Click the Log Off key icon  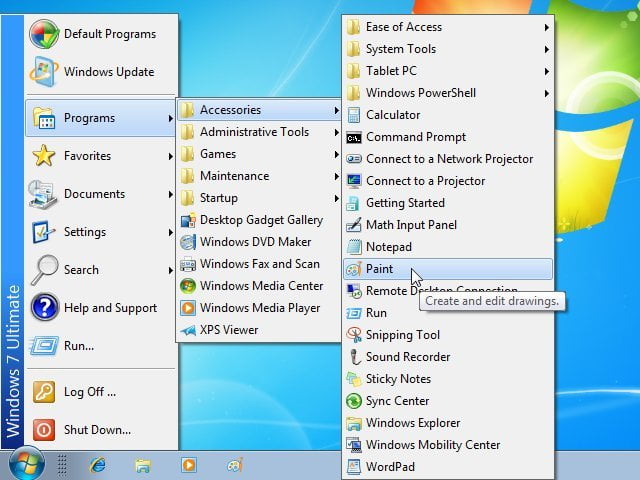pos(44,392)
